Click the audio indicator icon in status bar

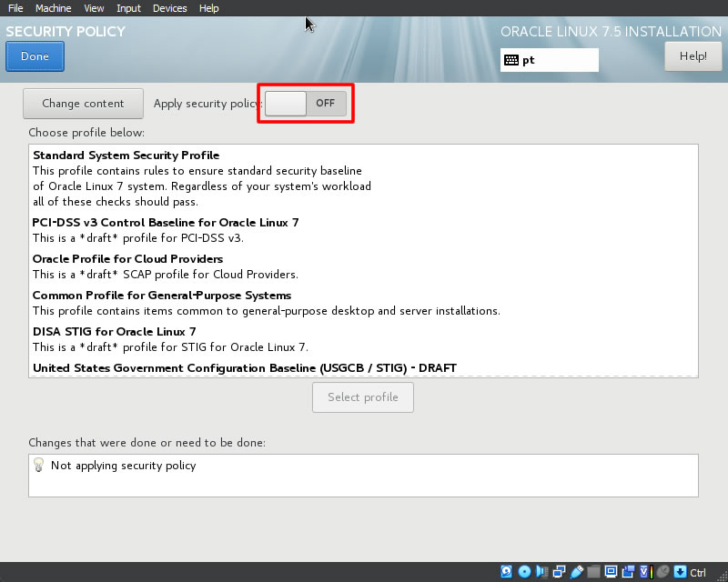(x=541, y=571)
